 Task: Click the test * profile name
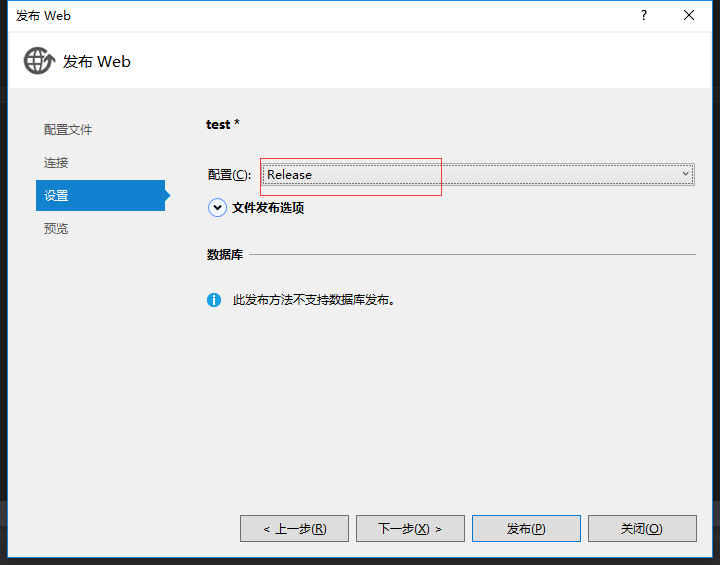coord(223,124)
